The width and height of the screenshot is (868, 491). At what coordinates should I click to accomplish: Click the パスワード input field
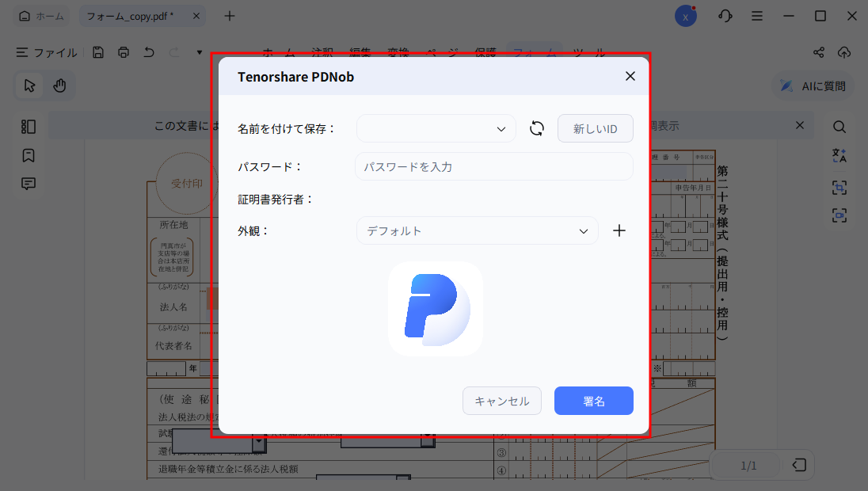point(493,166)
